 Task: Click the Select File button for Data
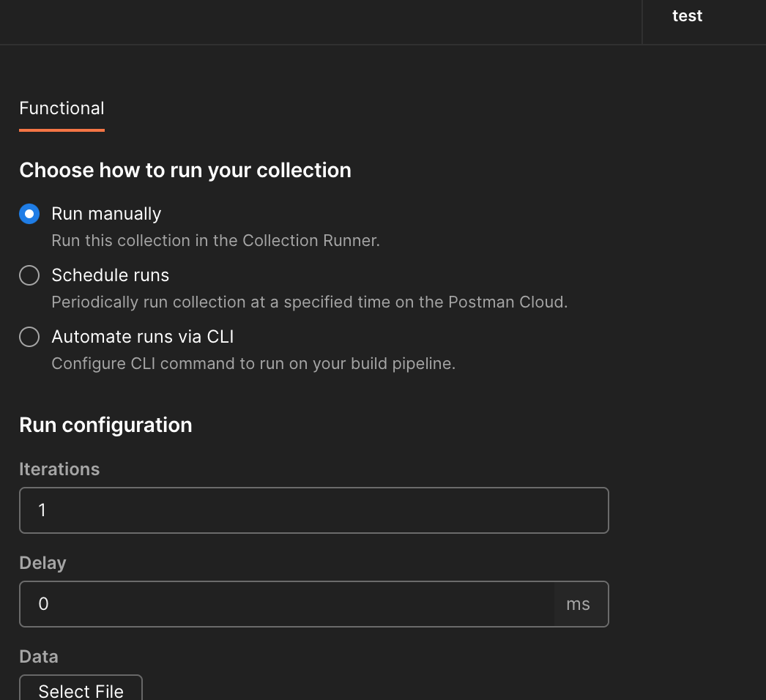pyautogui.click(x=81, y=690)
